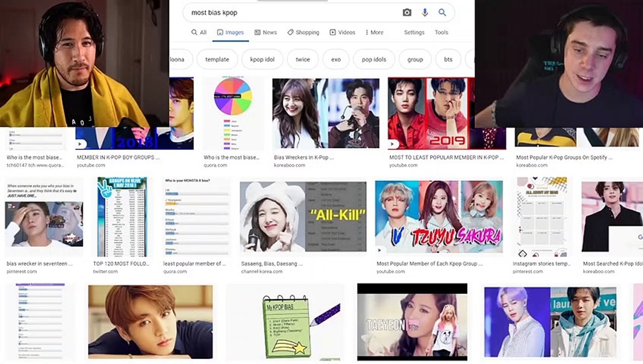Click 'Bias Wreckers In K-Pop ...' caption
Image resolution: width=643 pixels, height=364 pixels.
click(x=304, y=158)
